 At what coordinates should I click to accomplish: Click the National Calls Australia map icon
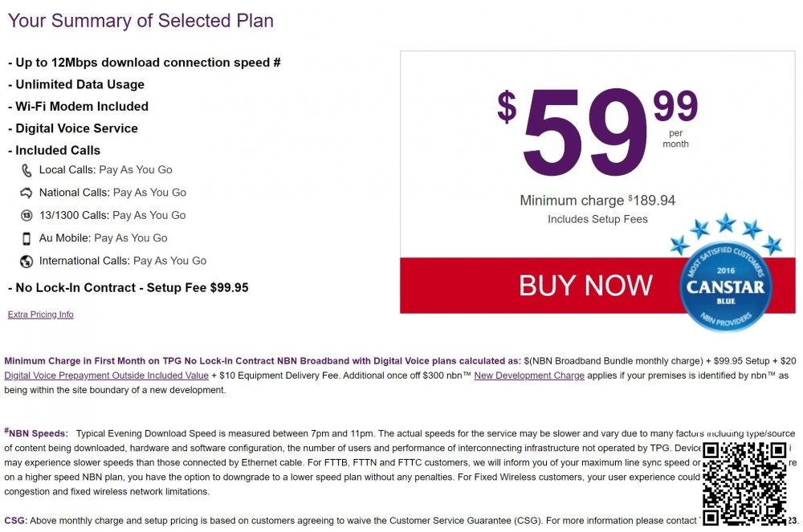pyautogui.click(x=26, y=193)
